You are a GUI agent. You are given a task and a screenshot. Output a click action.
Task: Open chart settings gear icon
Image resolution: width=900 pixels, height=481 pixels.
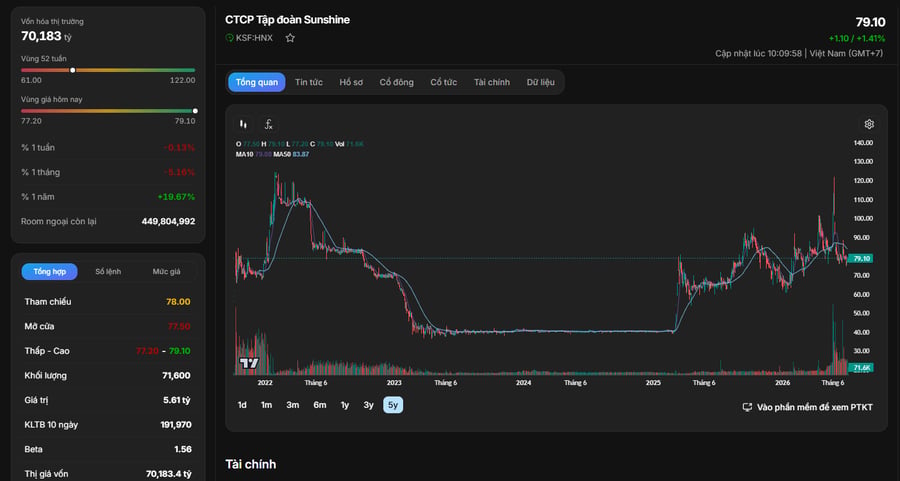869,124
